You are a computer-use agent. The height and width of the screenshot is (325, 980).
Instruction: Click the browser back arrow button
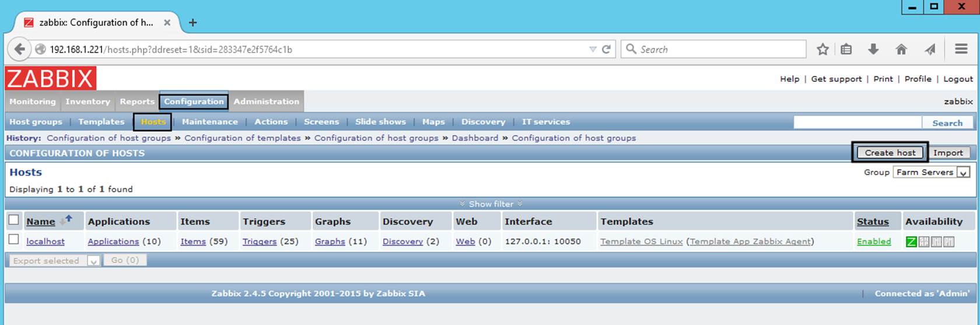pos(19,49)
